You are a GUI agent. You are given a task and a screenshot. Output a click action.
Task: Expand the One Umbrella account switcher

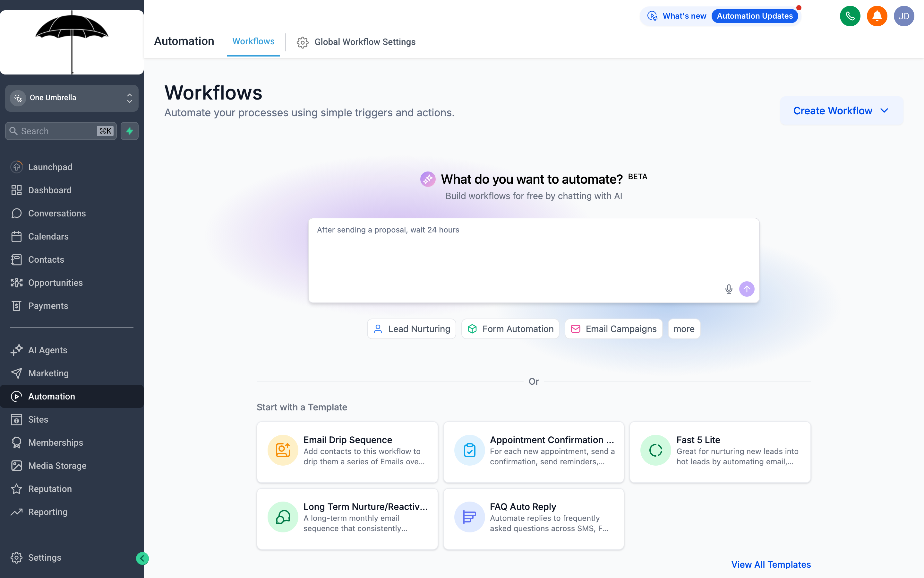point(72,98)
